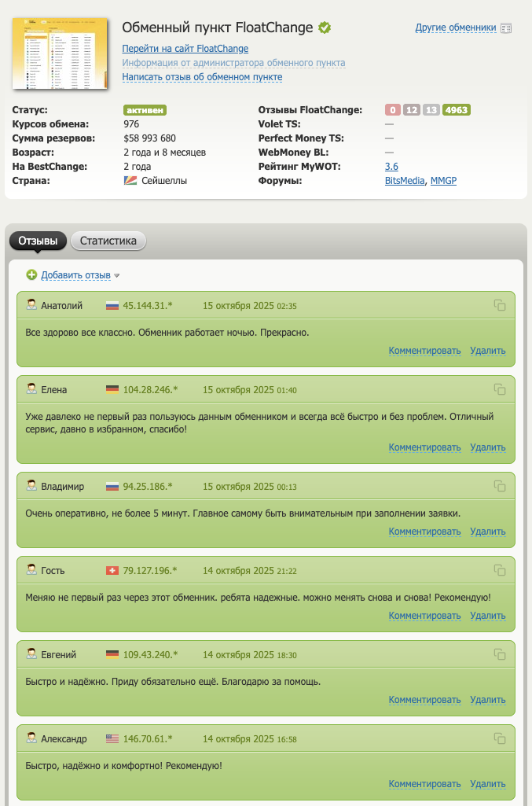
Task: Click the FloatChange site screenshot thumbnail
Action: 60,53
